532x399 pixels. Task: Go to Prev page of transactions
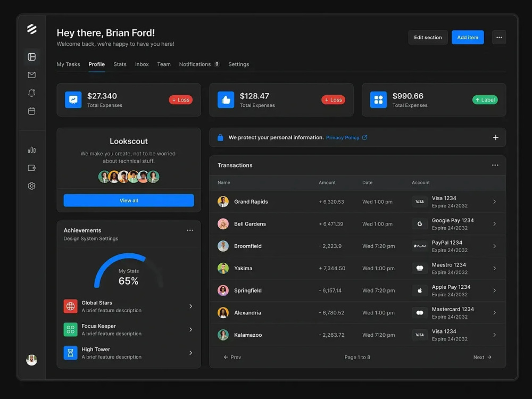[232, 358]
